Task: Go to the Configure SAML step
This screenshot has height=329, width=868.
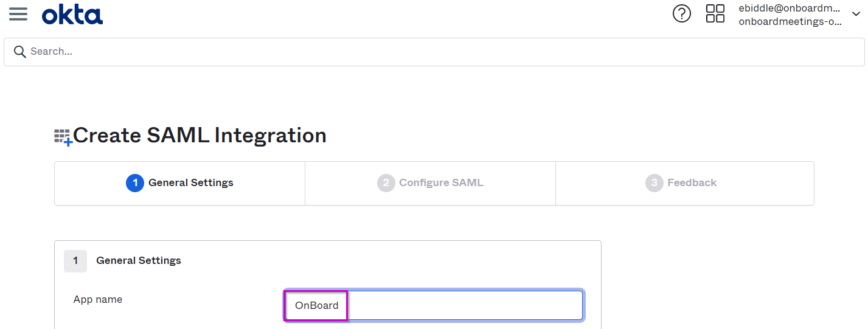Action: pyautogui.click(x=431, y=183)
